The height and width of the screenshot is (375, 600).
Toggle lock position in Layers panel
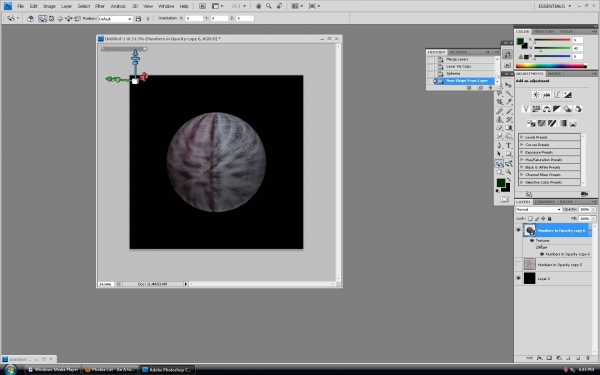click(x=543, y=218)
